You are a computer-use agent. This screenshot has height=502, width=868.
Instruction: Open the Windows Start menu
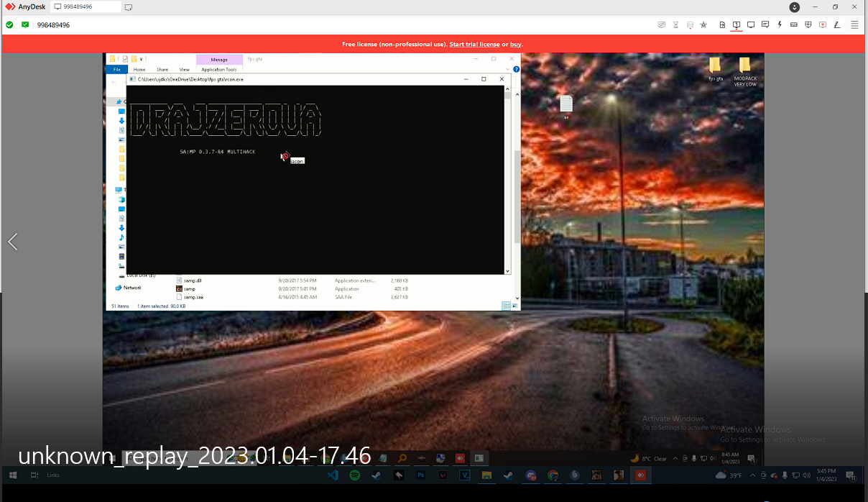click(13, 475)
